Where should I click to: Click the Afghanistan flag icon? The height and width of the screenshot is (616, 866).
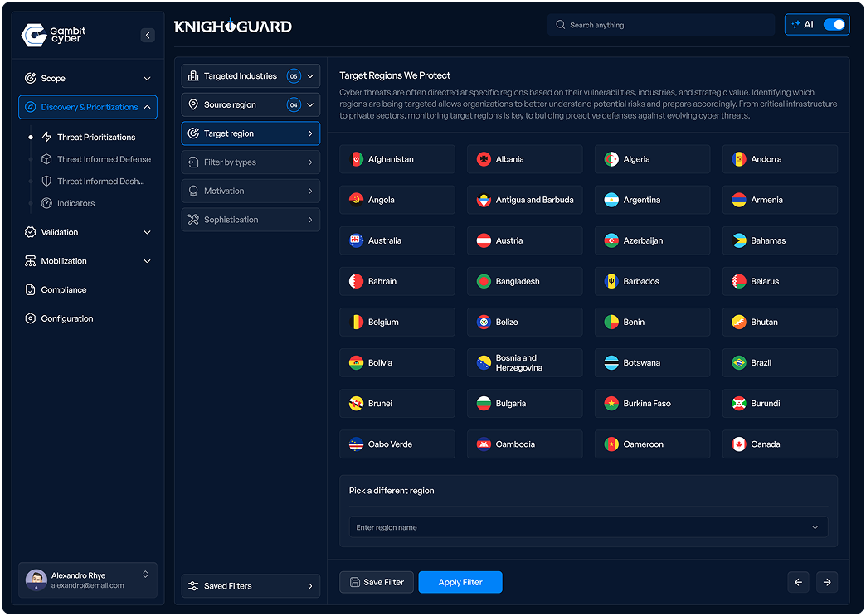point(356,159)
